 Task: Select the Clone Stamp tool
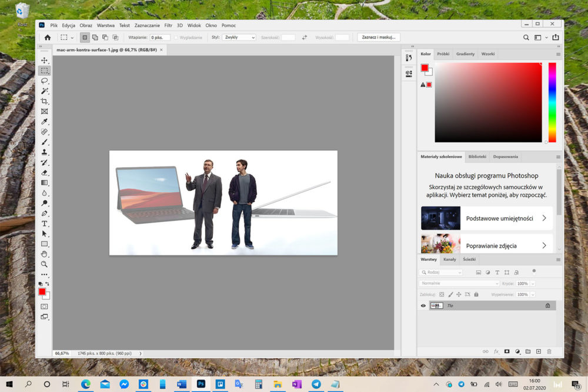44,152
